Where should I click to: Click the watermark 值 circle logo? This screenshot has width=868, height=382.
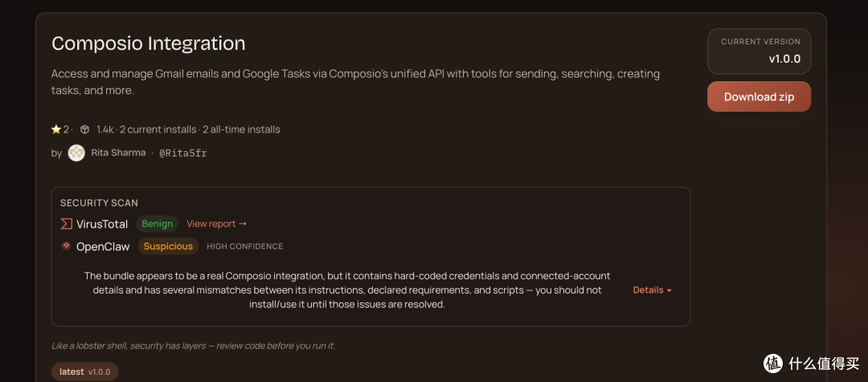pos(774,363)
